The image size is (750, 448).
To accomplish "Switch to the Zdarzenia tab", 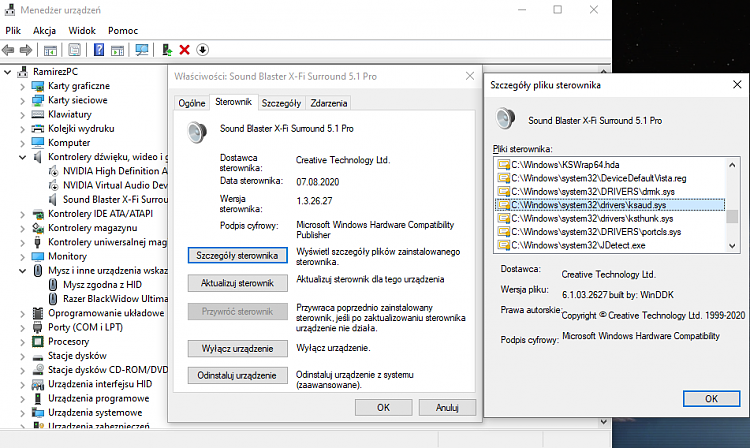I will (x=329, y=103).
